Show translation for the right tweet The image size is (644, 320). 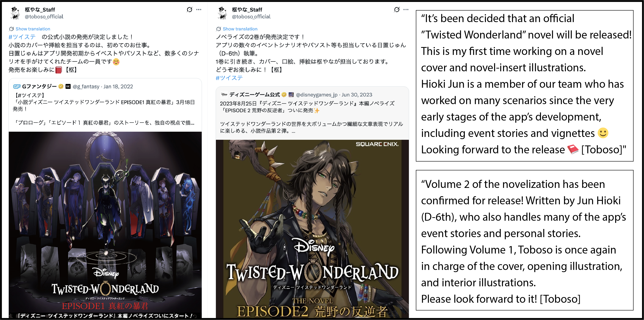(x=240, y=29)
